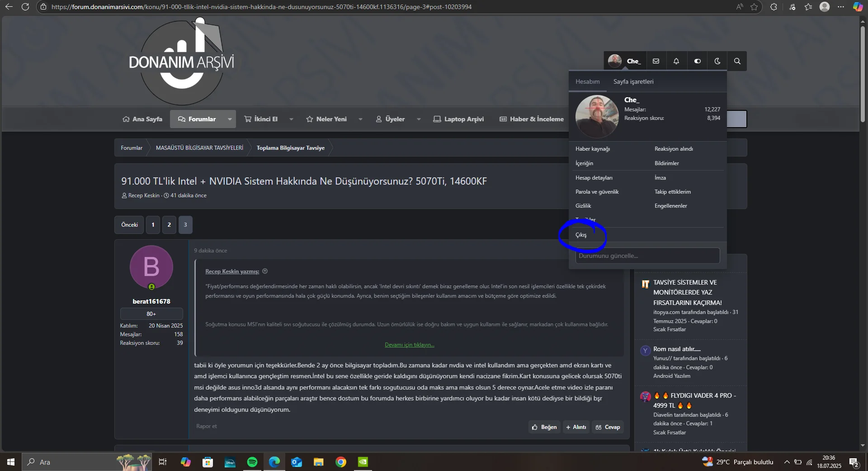Viewport: 868px width, 471px height.
Task: Open Spotify from taskbar
Action: tap(252, 462)
